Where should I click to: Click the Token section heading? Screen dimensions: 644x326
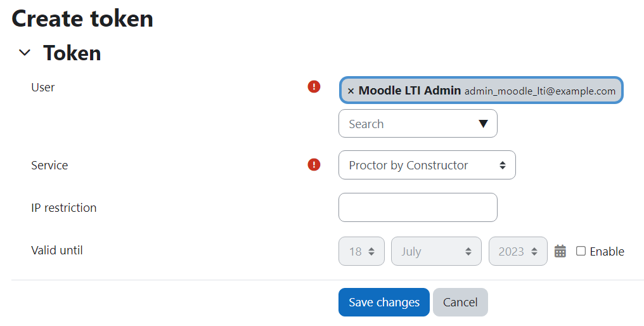(x=72, y=53)
